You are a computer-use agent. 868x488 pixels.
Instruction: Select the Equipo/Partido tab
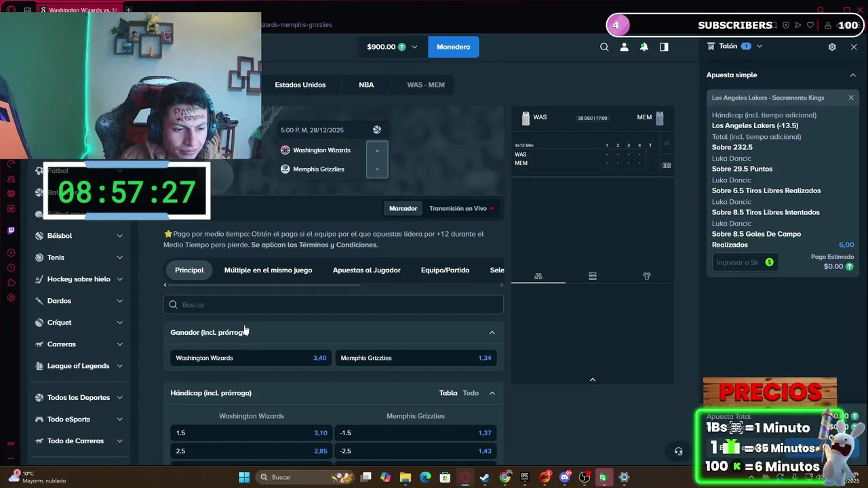[x=445, y=270]
